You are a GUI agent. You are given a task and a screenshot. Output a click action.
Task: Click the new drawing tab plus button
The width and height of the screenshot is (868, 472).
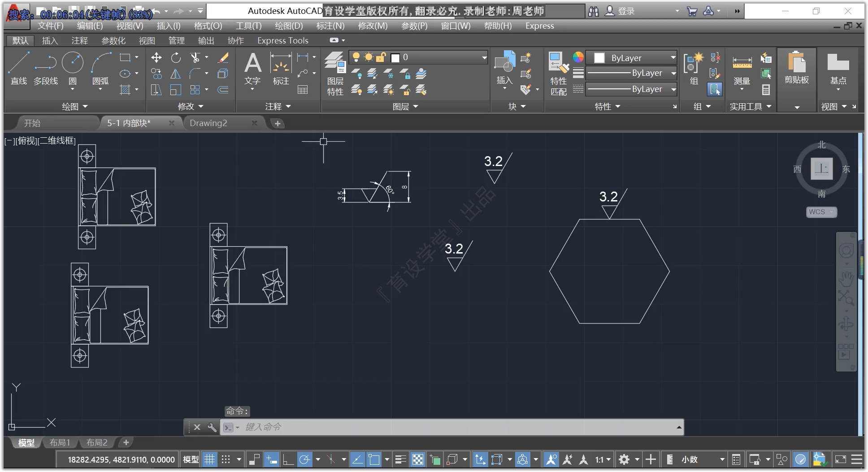pyautogui.click(x=278, y=123)
